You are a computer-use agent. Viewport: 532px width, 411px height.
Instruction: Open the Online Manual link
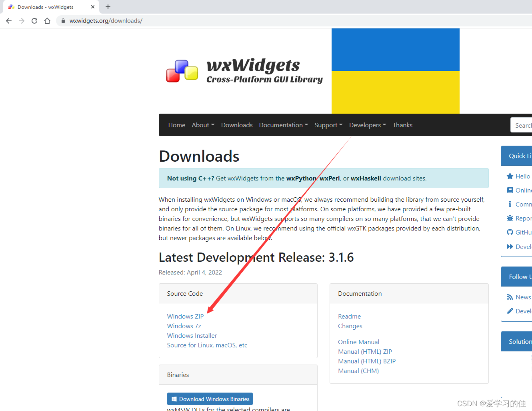click(x=358, y=342)
